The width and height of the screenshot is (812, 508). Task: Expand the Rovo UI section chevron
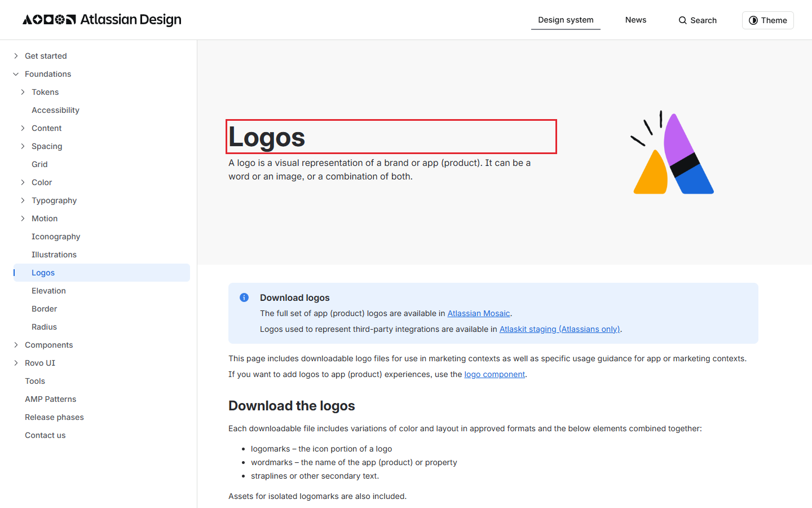(16, 363)
